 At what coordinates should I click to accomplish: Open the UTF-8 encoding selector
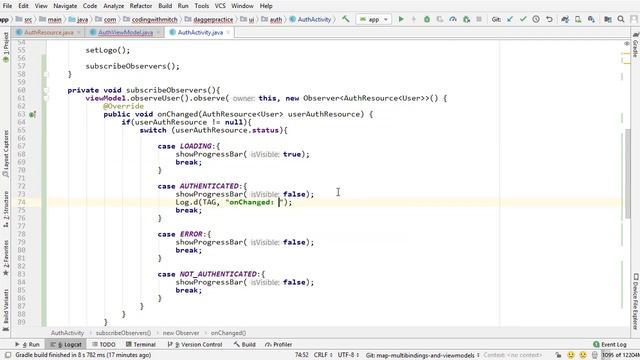(x=348, y=355)
